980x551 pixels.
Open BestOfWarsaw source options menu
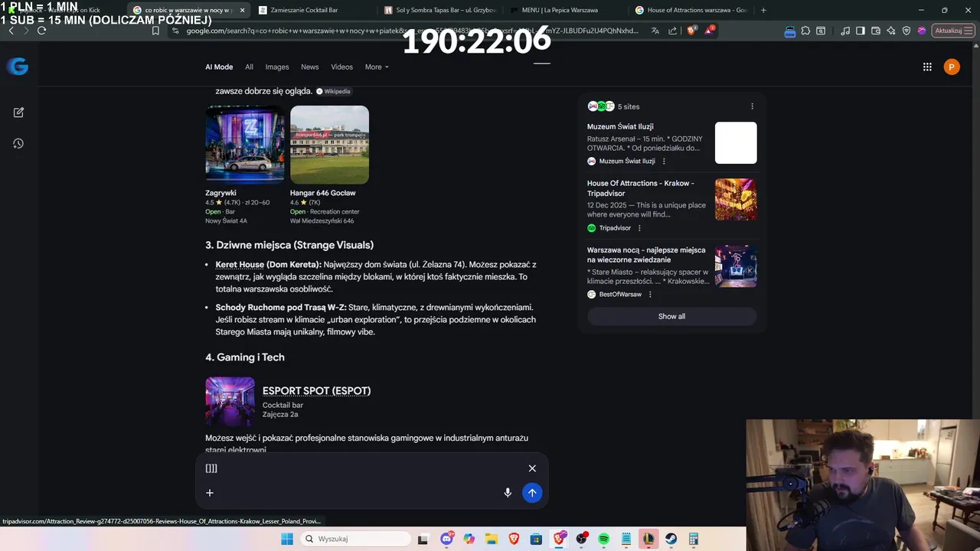tap(650, 295)
